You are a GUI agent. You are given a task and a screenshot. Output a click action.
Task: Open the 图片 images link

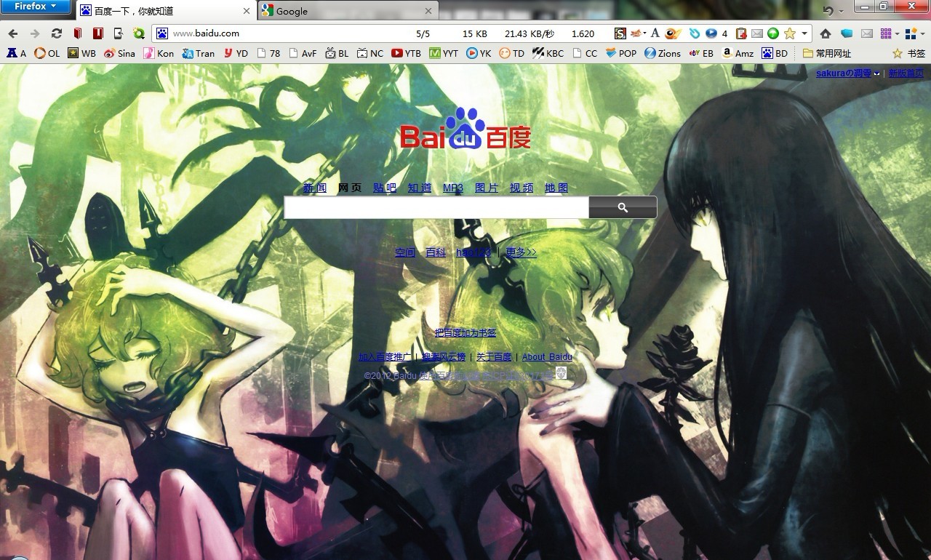[x=487, y=188]
